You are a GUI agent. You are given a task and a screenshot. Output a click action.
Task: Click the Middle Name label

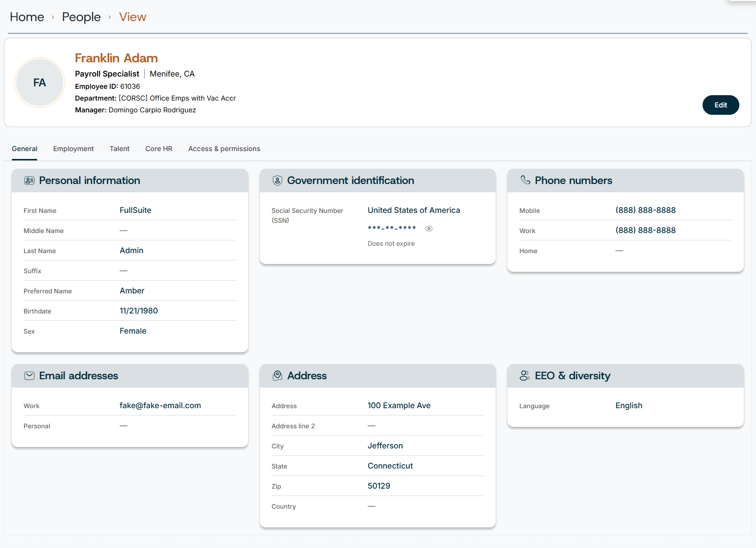(x=44, y=231)
